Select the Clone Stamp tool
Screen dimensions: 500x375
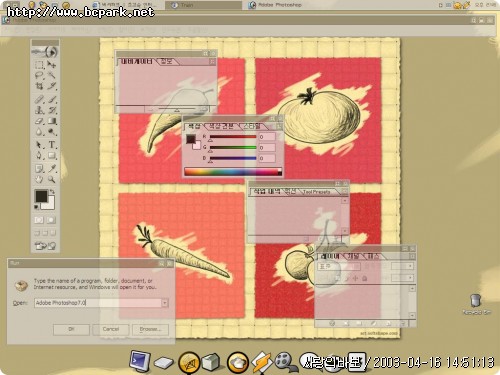pos(39,110)
